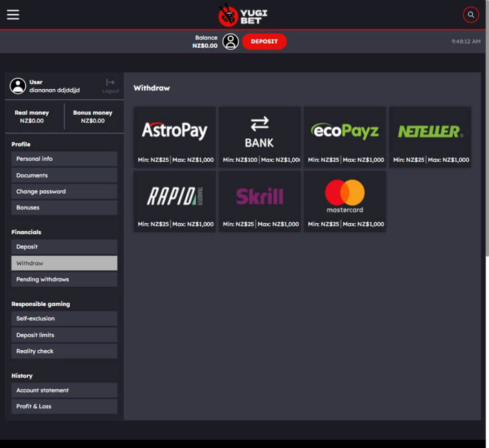Click the Bonus money NZ$0.00 balance
This screenshot has width=489, height=448.
click(x=93, y=117)
